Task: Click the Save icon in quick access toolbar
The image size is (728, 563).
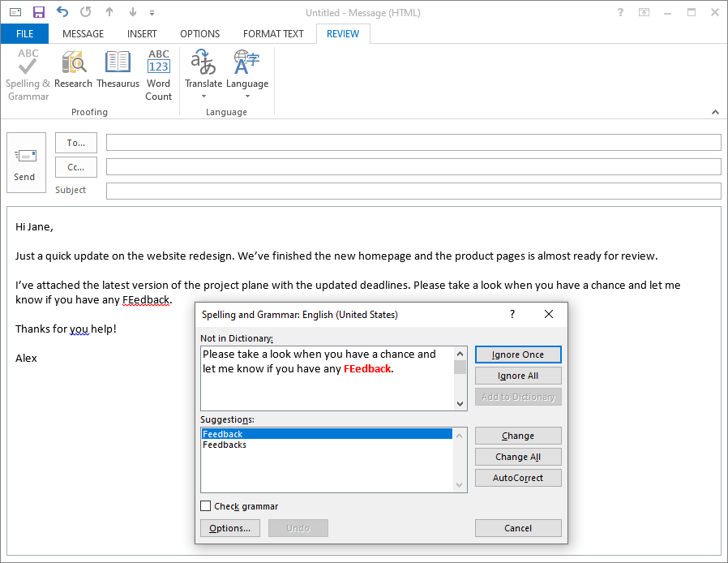Action: [x=39, y=12]
